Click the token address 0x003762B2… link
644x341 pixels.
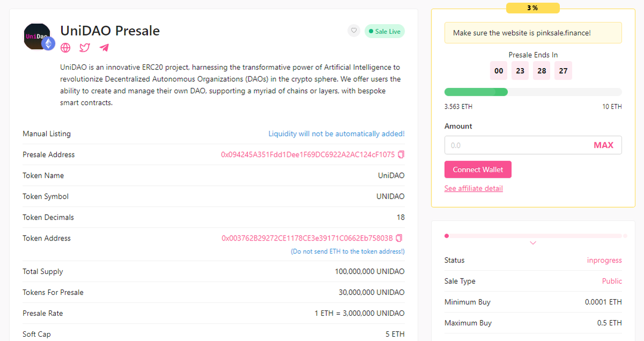point(308,238)
